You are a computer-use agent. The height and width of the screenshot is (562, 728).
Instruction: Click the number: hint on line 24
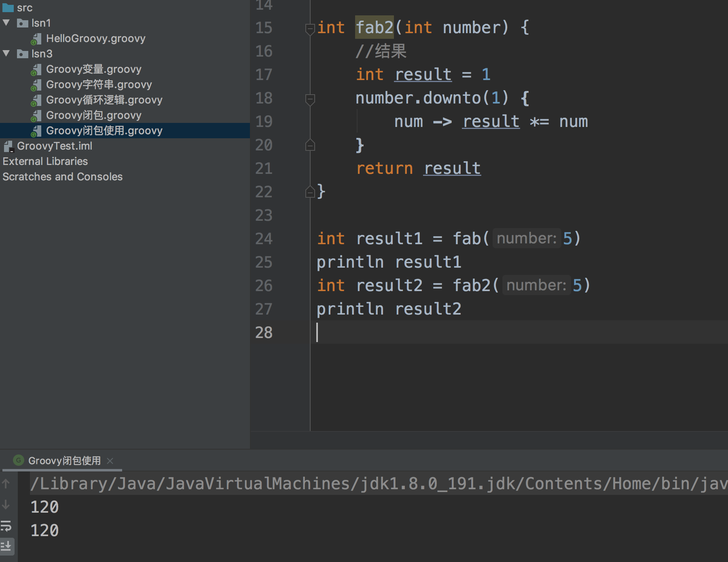[x=527, y=238]
